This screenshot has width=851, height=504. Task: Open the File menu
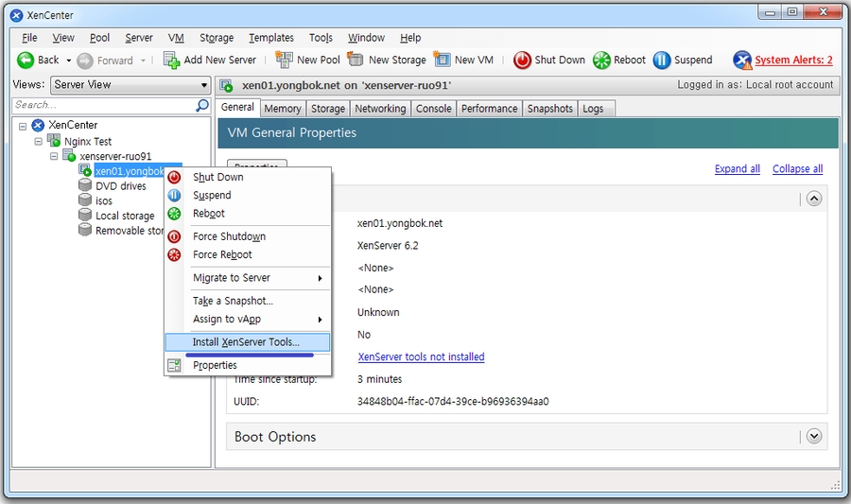tap(29, 38)
